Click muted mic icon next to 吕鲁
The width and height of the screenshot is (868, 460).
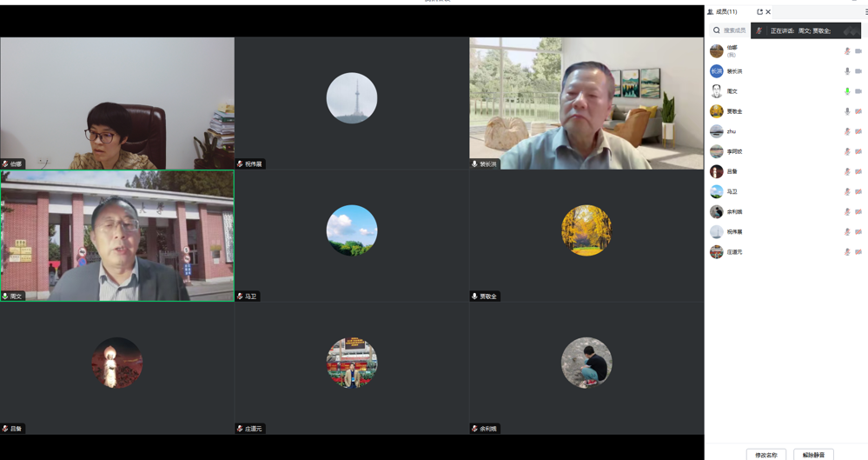(847, 172)
